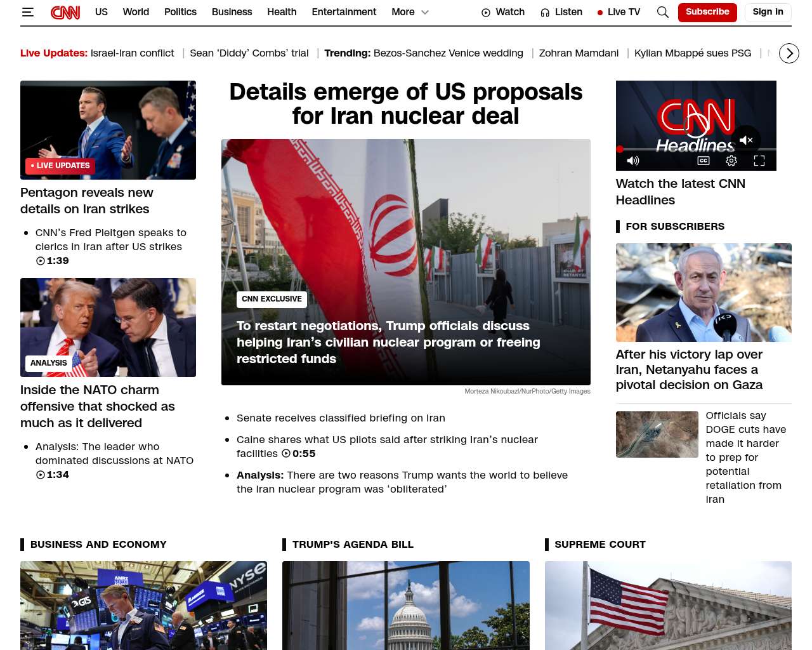Advance the trending bar with the arrow

click(x=789, y=53)
